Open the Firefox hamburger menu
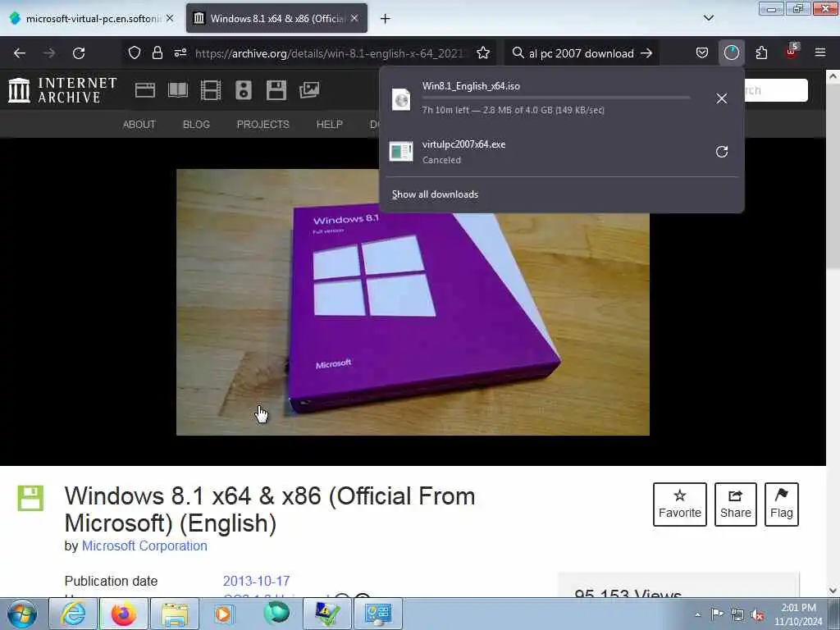This screenshot has width=840, height=630. pyautogui.click(x=820, y=53)
